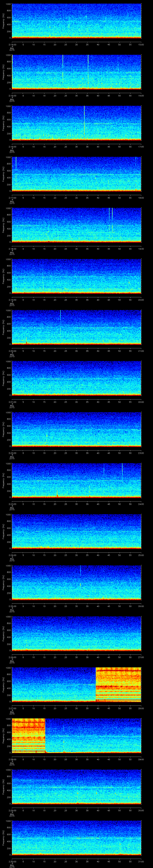Click 'Frequency (Hz)' axis label of the 2:14:00 panel
This screenshot has width=153, height=868.
3,21
